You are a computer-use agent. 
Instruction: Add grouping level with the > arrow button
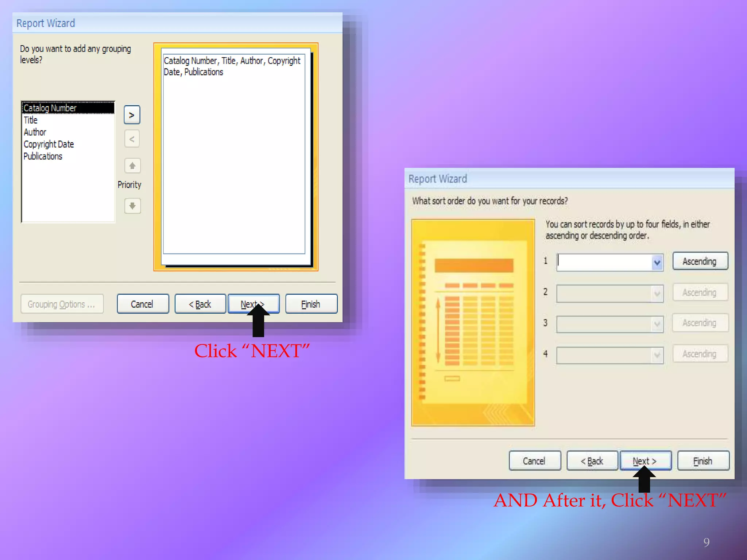(132, 115)
